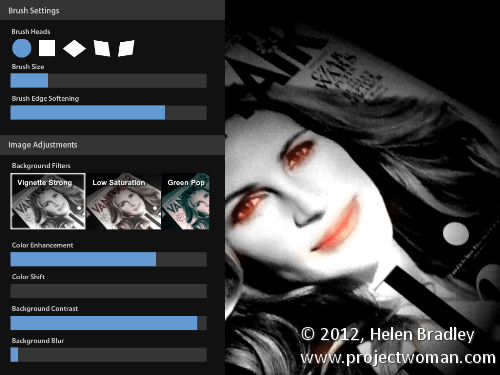The width and height of the screenshot is (500, 375).
Task: Click the Background Filters label
Action: click(x=41, y=166)
